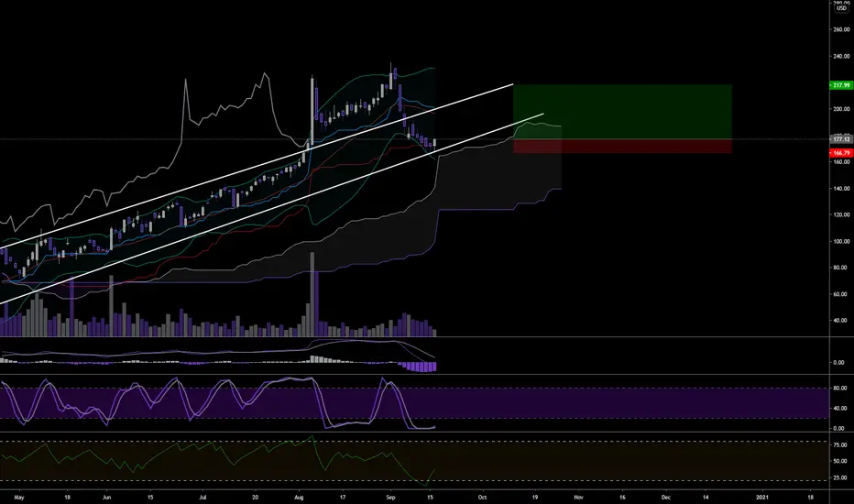The image size is (854, 504).
Task: Click the Jul label on time axis
Action: (203, 498)
